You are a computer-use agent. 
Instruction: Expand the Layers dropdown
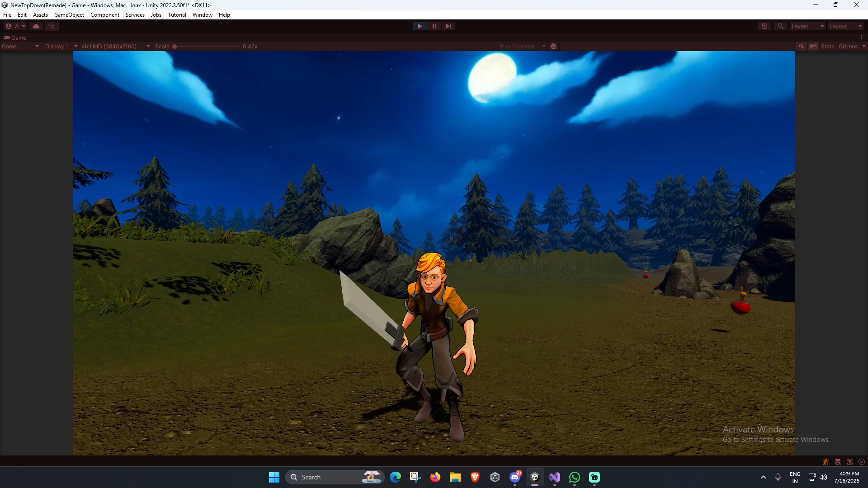point(807,26)
